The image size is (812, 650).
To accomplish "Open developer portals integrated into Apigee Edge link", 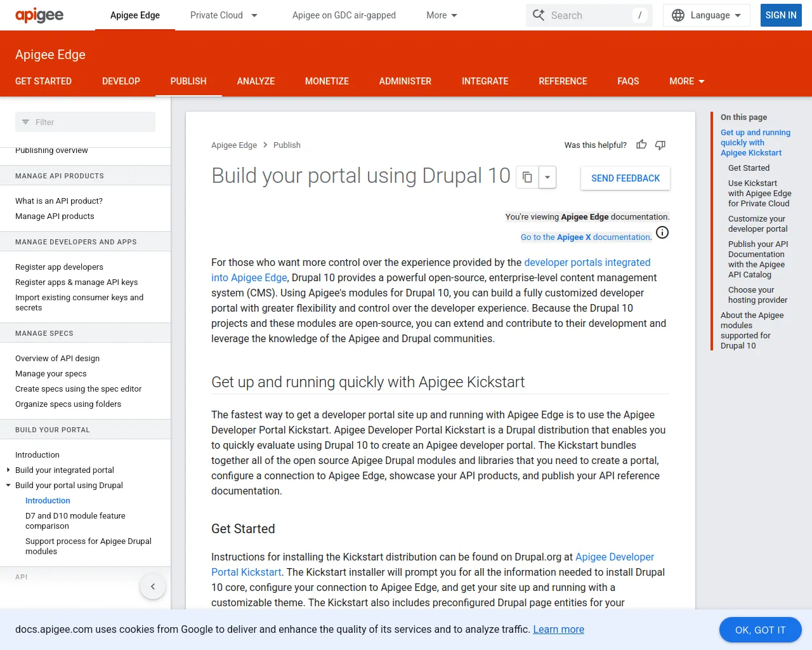I will tap(587, 262).
